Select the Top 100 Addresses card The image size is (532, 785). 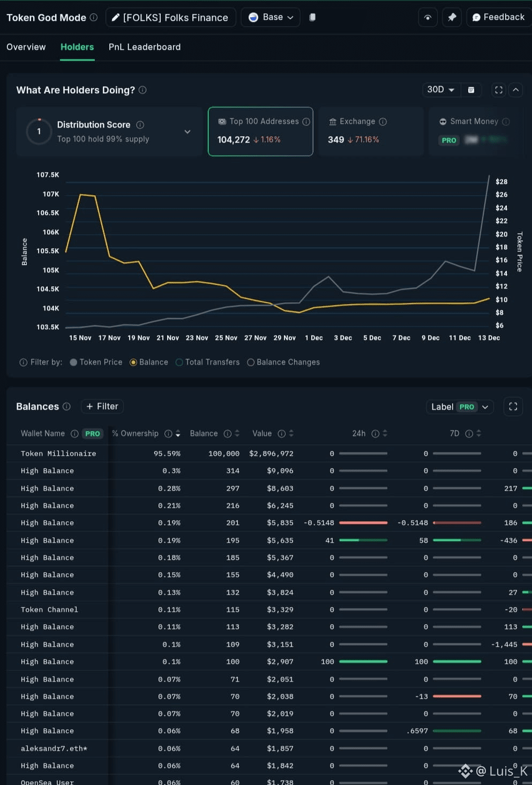[x=260, y=131]
